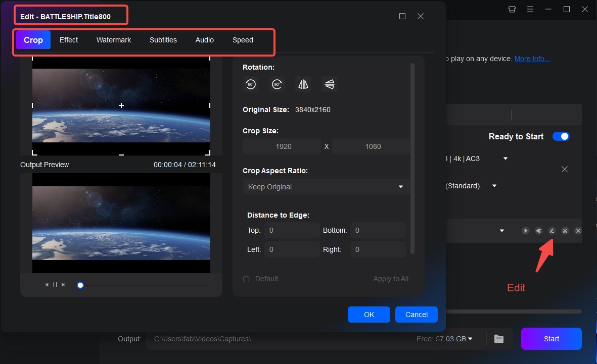Viewport: 597px width, 364px height.
Task: Click the Start button
Action: (x=552, y=339)
